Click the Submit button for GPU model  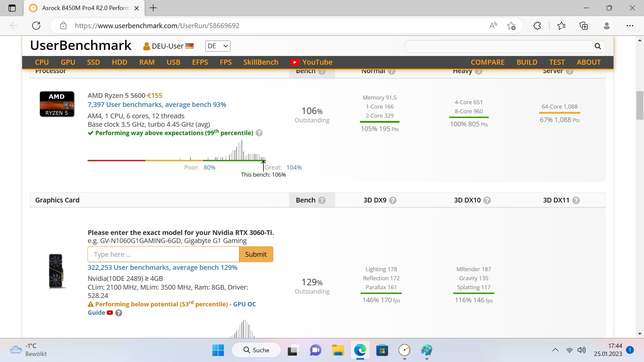pyautogui.click(x=256, y=254)
